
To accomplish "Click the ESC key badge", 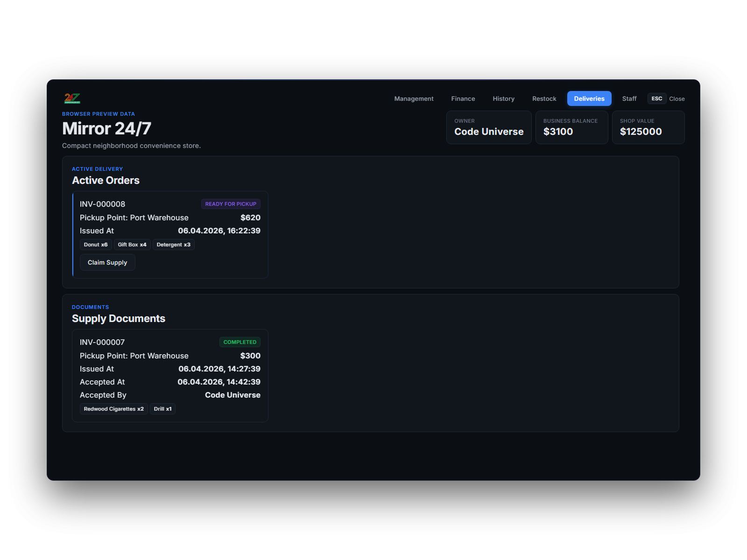I will point(657,98).
